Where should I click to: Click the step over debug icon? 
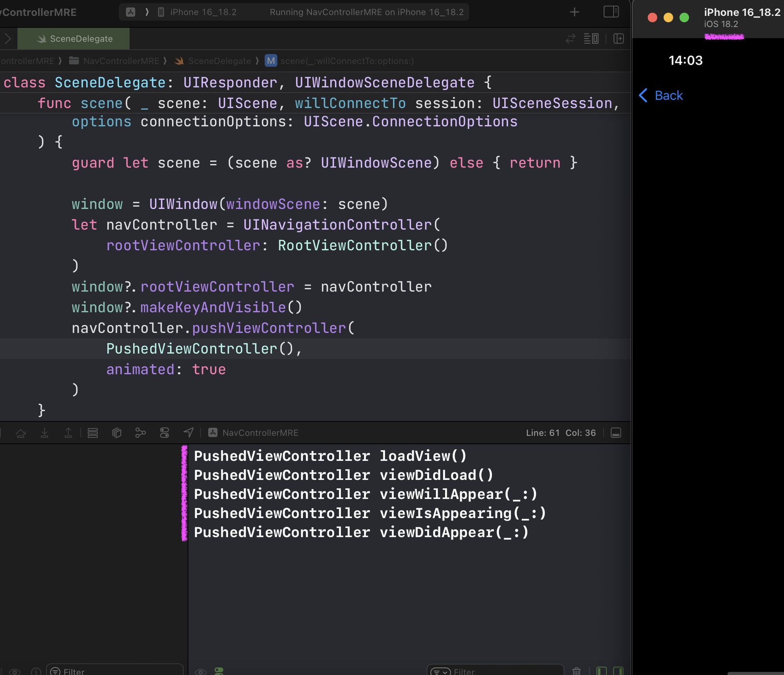(21, 433)
